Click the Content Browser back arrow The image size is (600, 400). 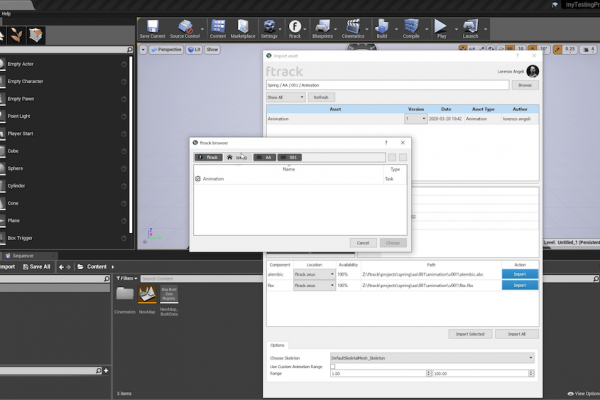click(x=61, y=267)
